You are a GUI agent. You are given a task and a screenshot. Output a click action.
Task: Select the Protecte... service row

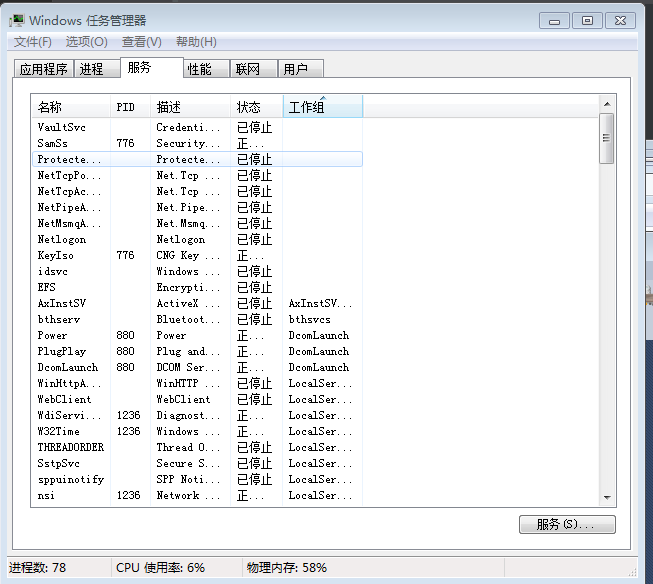click(x=197, y=159)
